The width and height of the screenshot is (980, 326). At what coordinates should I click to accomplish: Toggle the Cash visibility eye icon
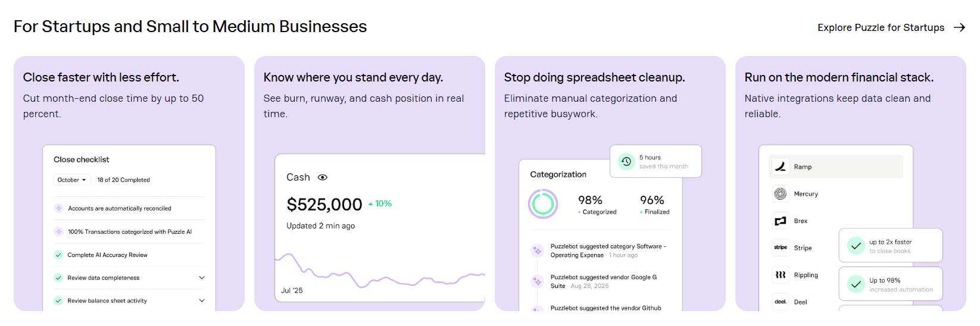point(323,177)
